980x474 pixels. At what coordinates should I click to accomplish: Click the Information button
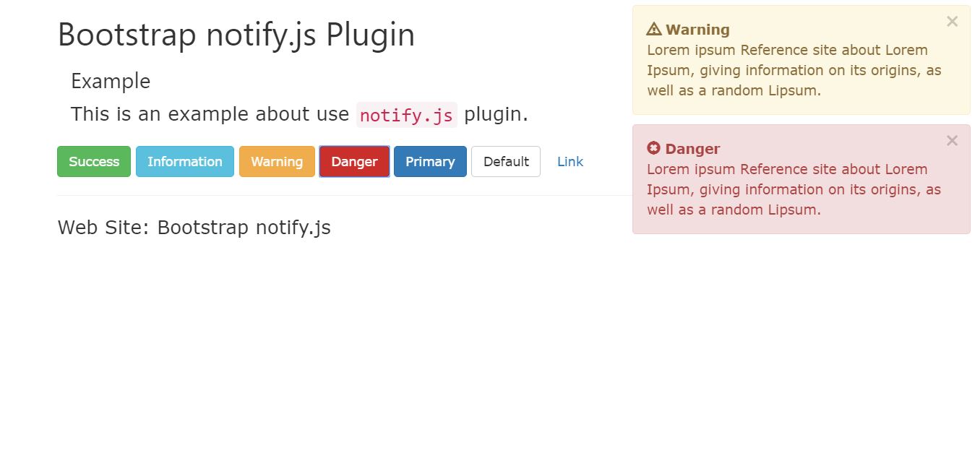185,161
